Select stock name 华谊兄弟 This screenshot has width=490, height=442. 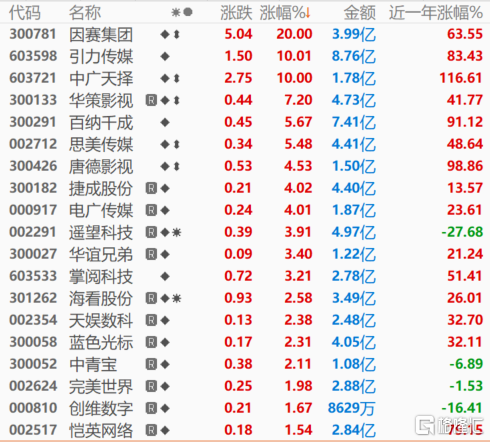point(101,254)
